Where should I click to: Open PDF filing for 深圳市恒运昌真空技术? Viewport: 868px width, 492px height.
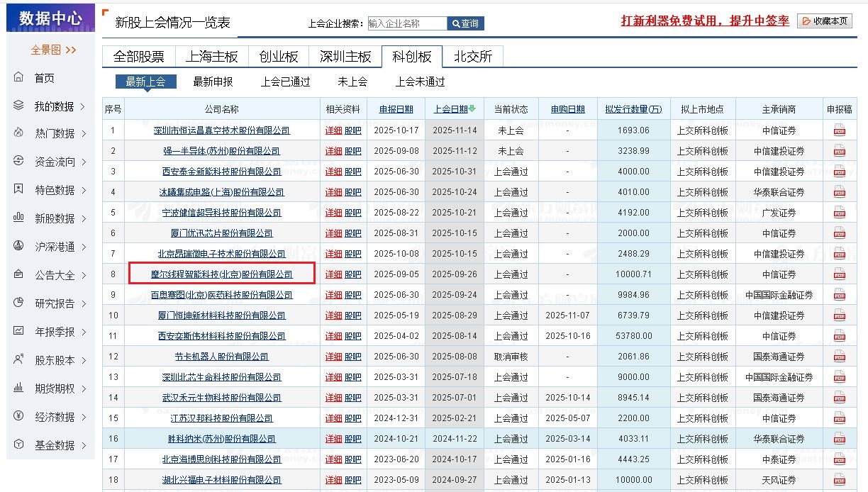(840, 130)
